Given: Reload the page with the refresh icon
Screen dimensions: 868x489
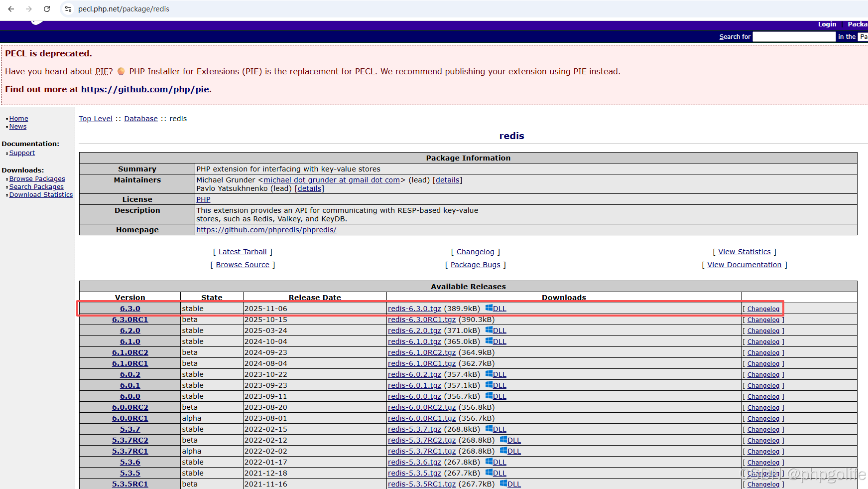Looking at the screenshot, I should [47, 9].
